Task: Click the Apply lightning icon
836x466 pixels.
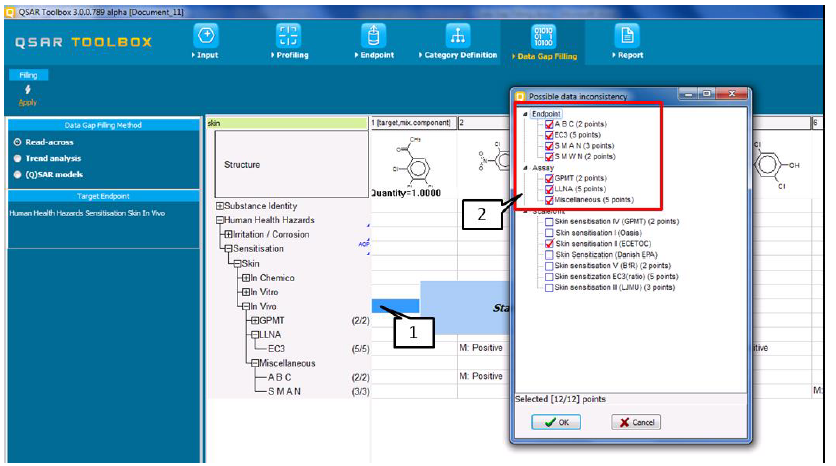Action: tap(28, 90)
